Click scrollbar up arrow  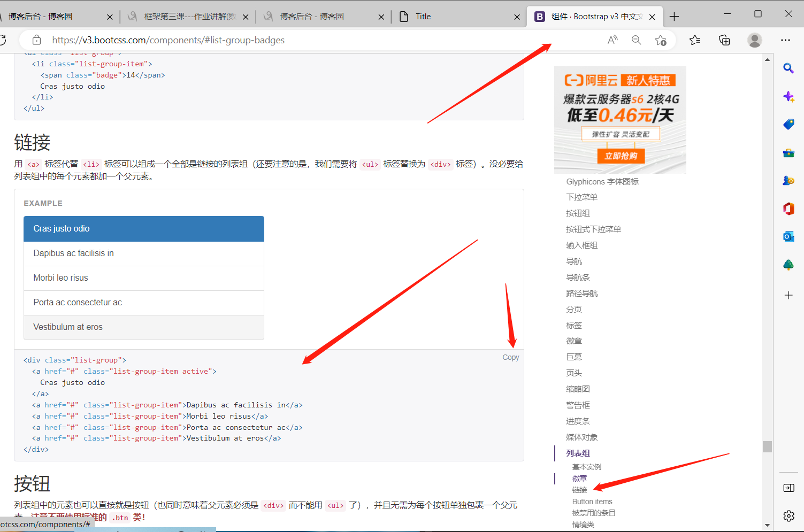point(767,60)
